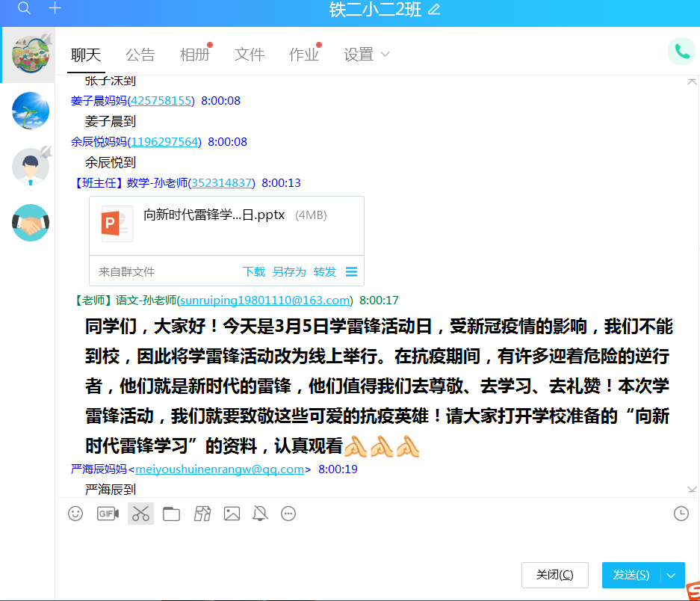700x601 pixels.
Task: Click 下载 to download the pptx file
Action: [254, 271]
